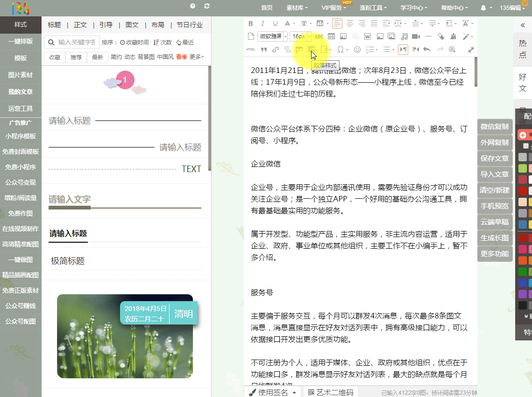This screenshot has width=532, height=397.
Task: Pick the purple color swatch
Action: (523, 294)
